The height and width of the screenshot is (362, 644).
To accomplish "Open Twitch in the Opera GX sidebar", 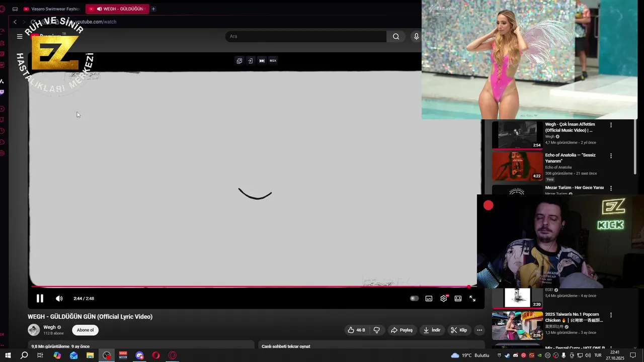I will (x=3, y=92).
